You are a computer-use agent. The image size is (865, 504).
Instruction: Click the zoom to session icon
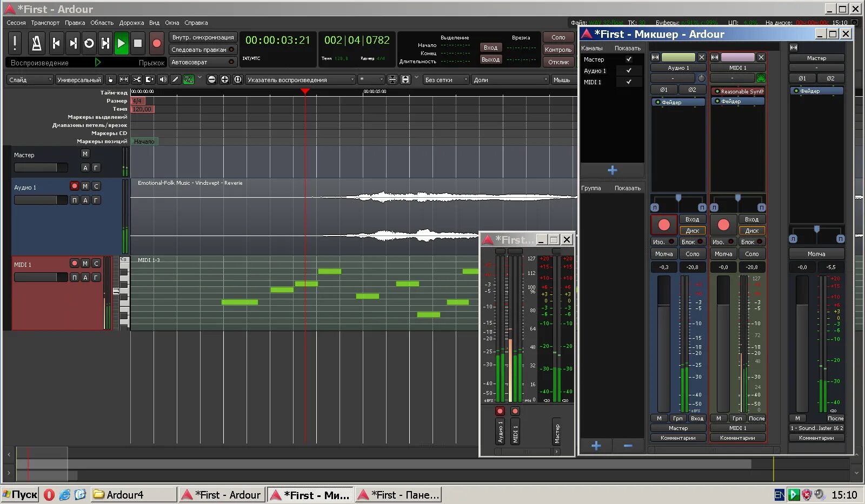pos(238,79)
